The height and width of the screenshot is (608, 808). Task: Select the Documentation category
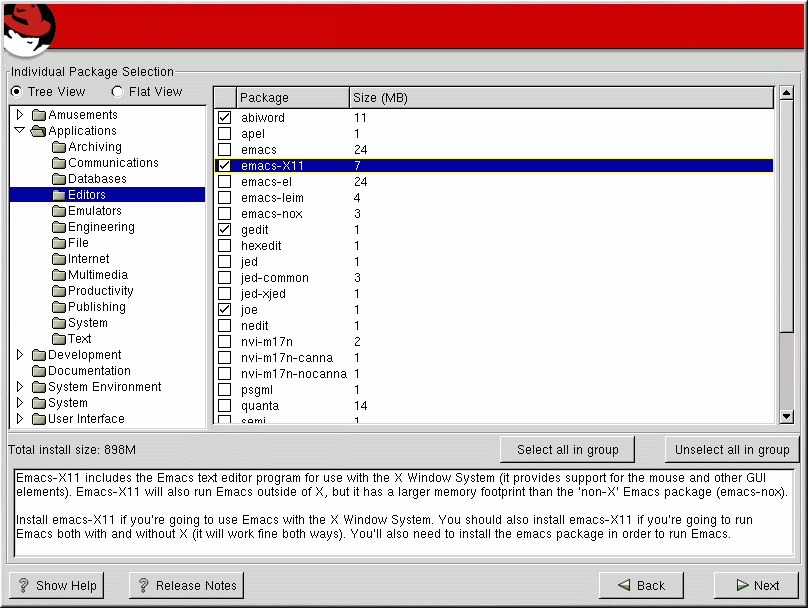(89, 370)
